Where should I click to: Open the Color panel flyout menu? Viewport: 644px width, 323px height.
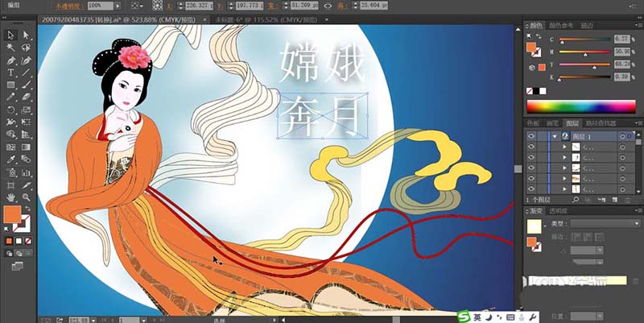(638, 26)
